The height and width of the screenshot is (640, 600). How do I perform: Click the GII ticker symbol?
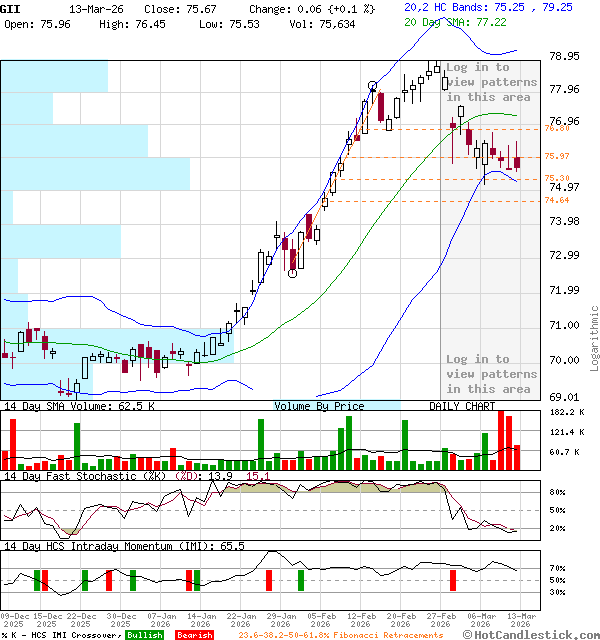(10, 8)
